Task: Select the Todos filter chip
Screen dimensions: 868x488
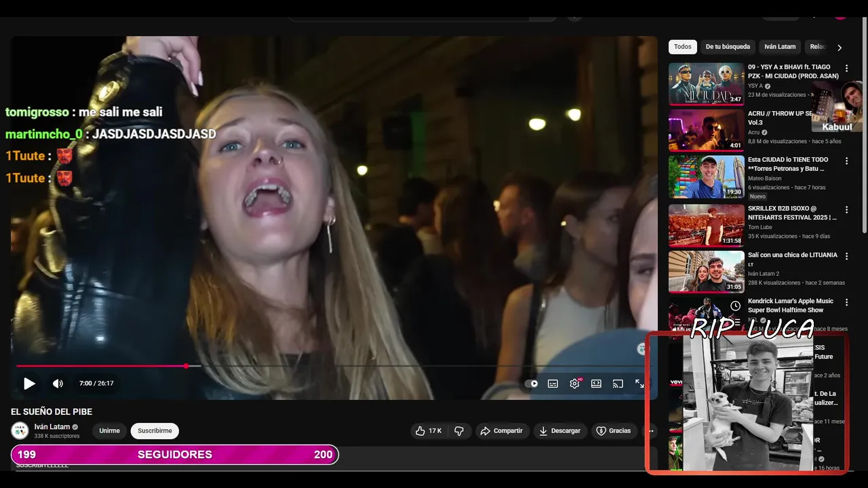Action: (x=683, y=47)
